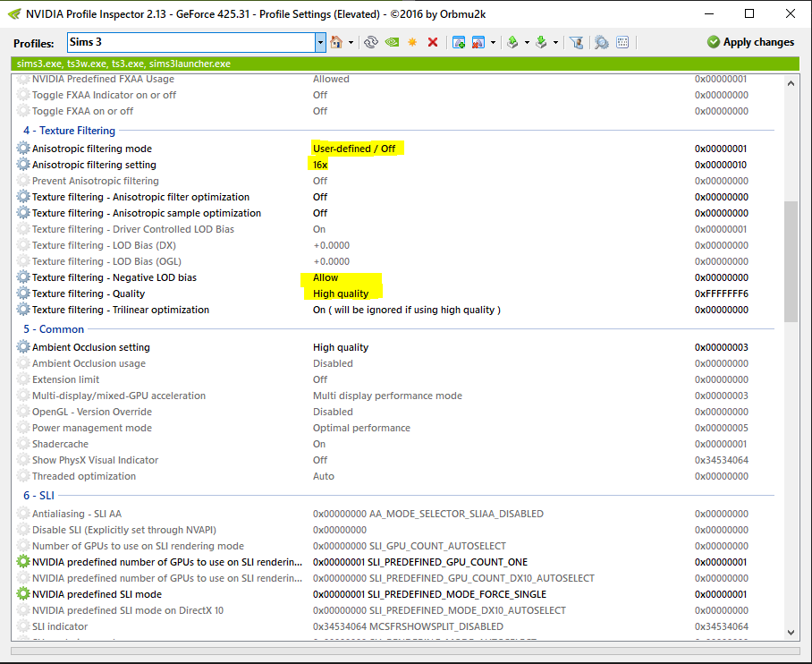The width and height of the screenshot is (812, 664).
Task: Click gear icon beside Ambient Occlusion setting
Action: pyautogui.click(x=23, y=347)
